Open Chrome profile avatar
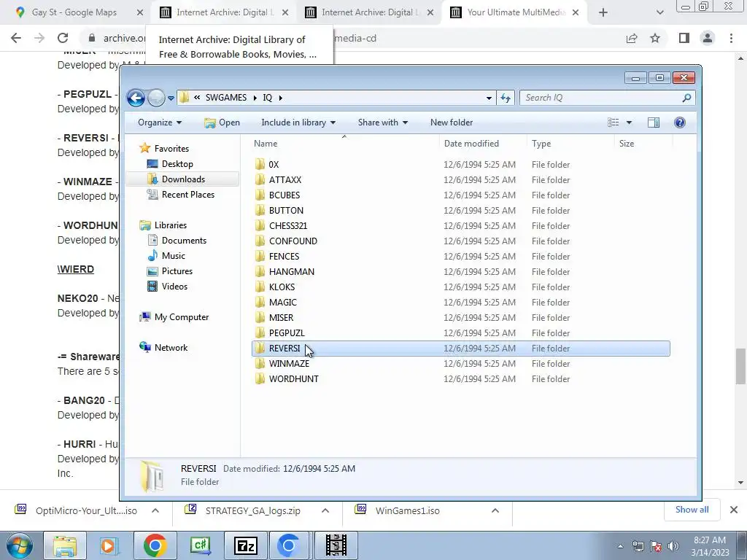 (x=708, y=38)
